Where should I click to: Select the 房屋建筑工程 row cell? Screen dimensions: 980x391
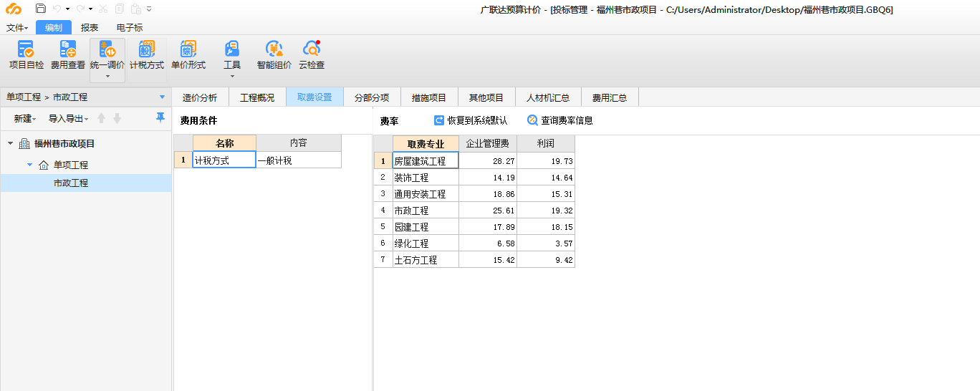[x=426, y=161]
